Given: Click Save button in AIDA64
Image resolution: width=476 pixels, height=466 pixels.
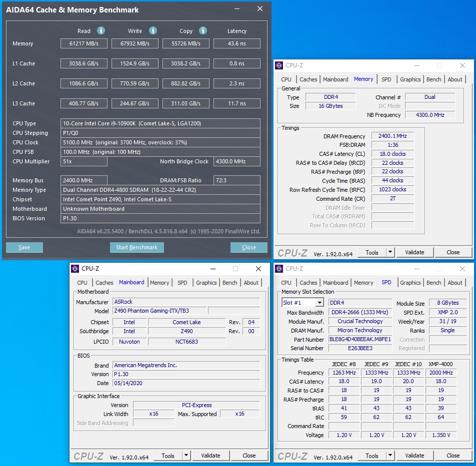Looking at the screenshot, I should click(24, 247).
